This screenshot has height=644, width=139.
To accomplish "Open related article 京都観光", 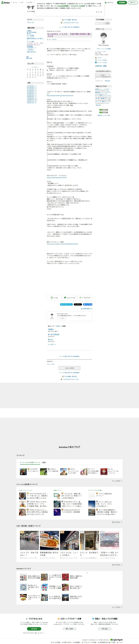I will (x=51, y=329).
